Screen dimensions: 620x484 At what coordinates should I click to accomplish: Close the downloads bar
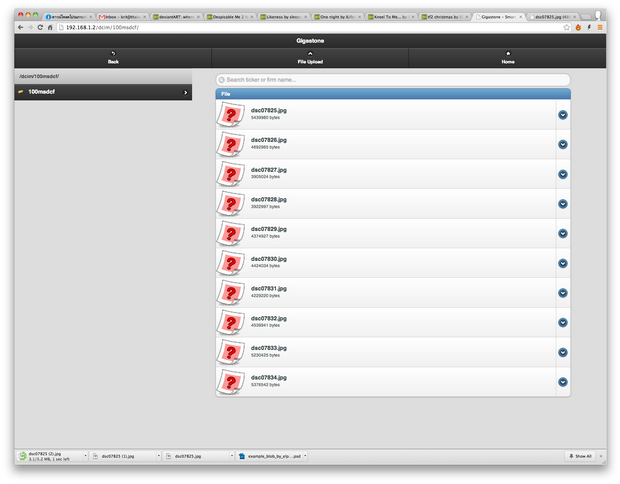coord(601,456)
